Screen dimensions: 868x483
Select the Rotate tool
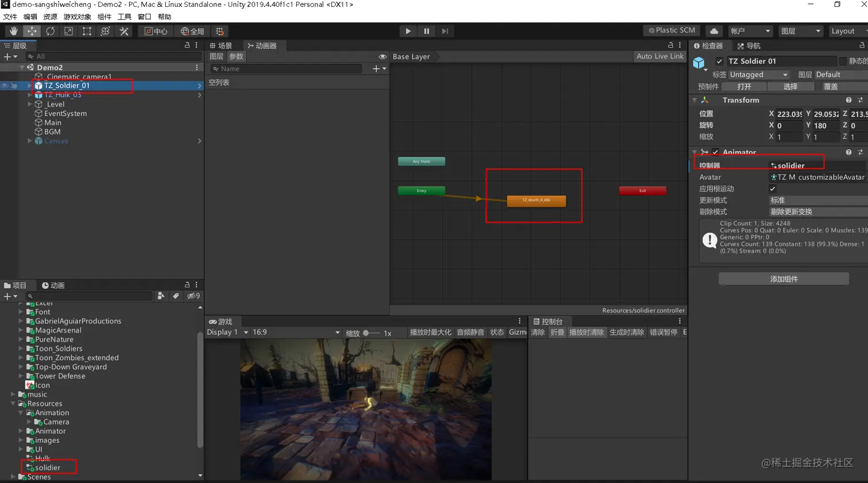[50, 31]
